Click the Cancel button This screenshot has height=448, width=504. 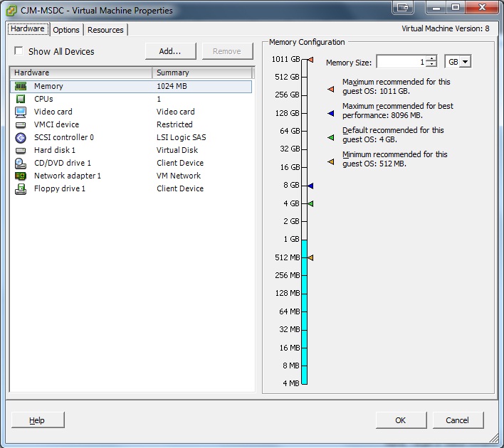click(457, 420)
